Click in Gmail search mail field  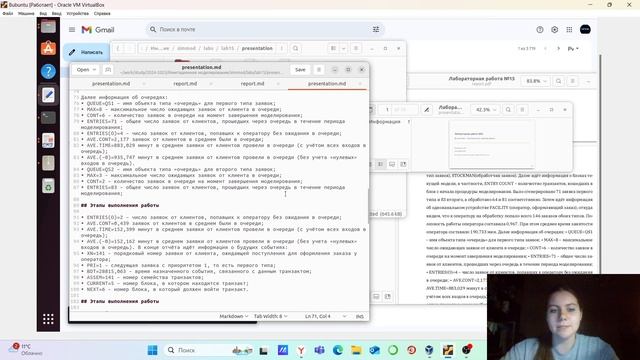point(264,29)
